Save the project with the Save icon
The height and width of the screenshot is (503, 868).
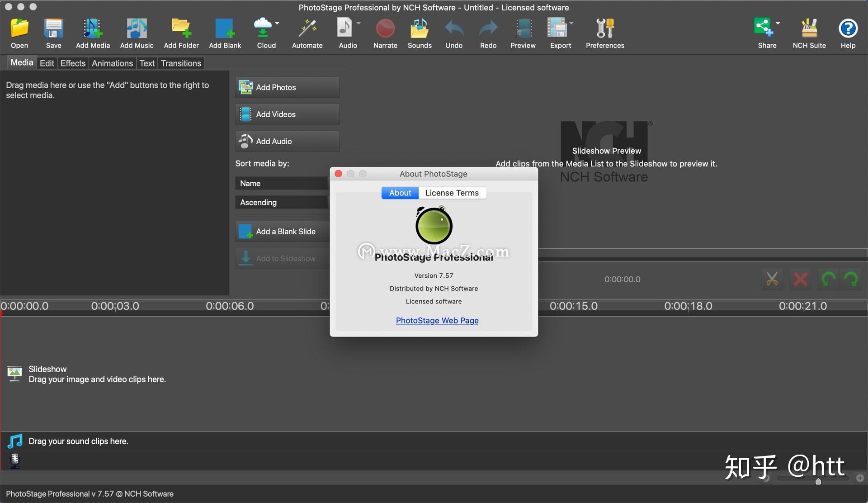[x=53, y=28]
